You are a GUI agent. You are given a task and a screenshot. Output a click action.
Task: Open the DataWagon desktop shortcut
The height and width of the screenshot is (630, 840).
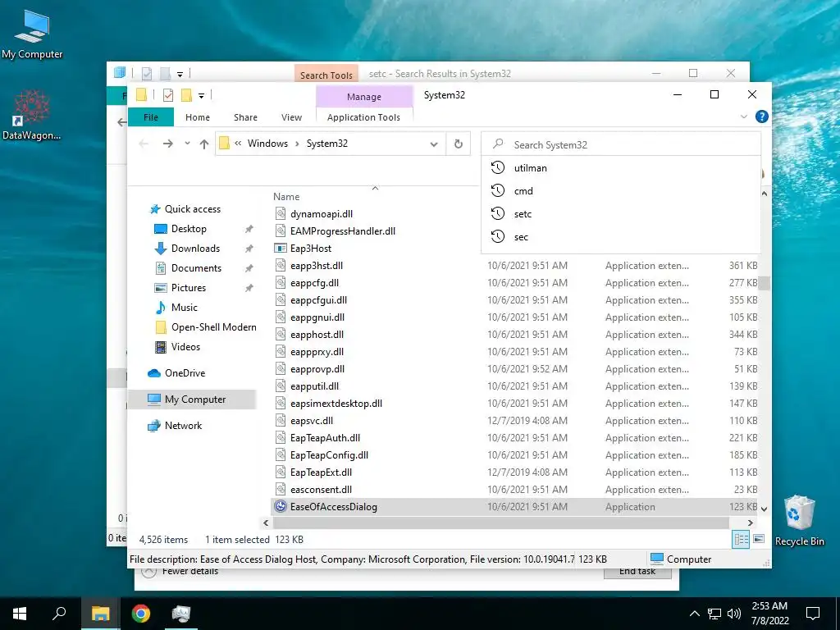tap(31, 114)
